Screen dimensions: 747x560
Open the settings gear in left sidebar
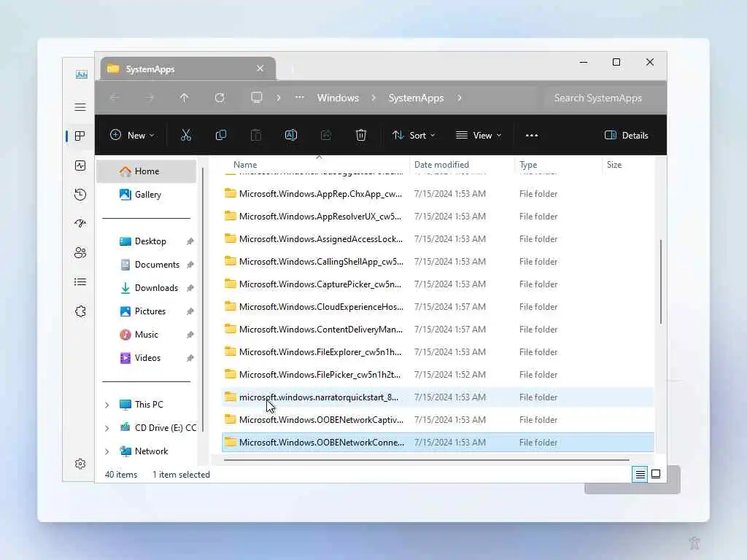(80, 464)
